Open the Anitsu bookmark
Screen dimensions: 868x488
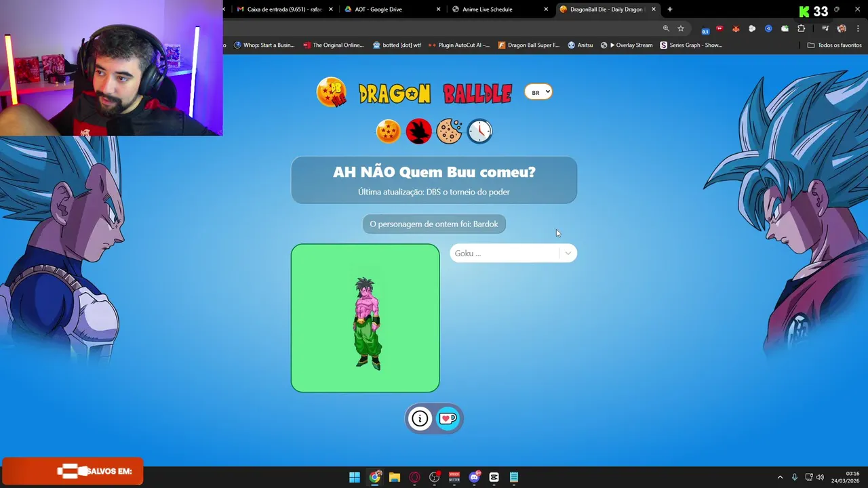pos(580,45)
